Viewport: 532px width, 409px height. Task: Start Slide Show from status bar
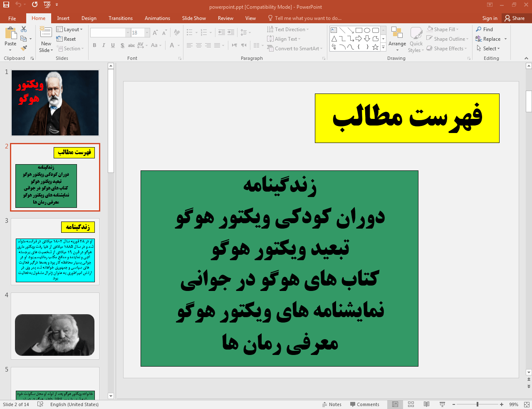(x=442, y=404)
